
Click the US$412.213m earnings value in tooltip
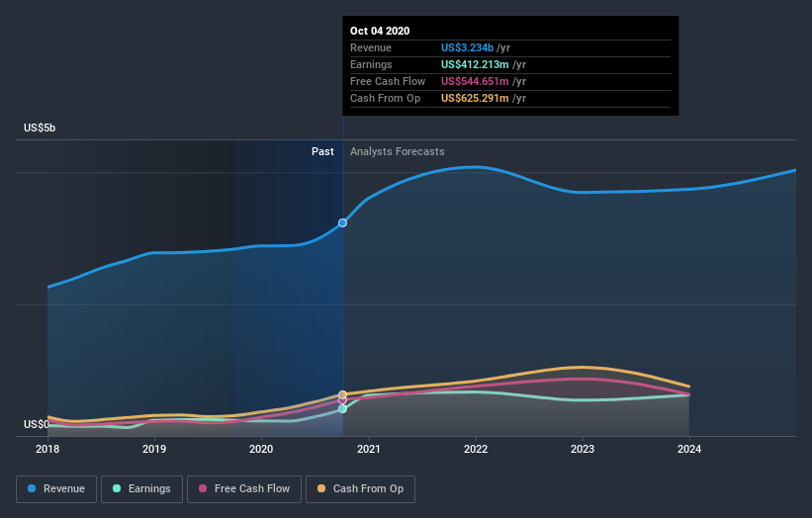tap(475, 64)
